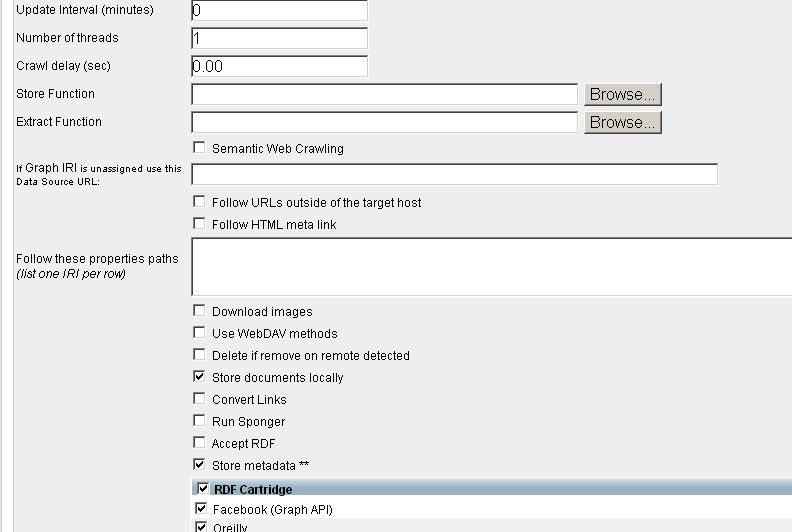Browse for an Extract Function

click(x=622, y=122)
